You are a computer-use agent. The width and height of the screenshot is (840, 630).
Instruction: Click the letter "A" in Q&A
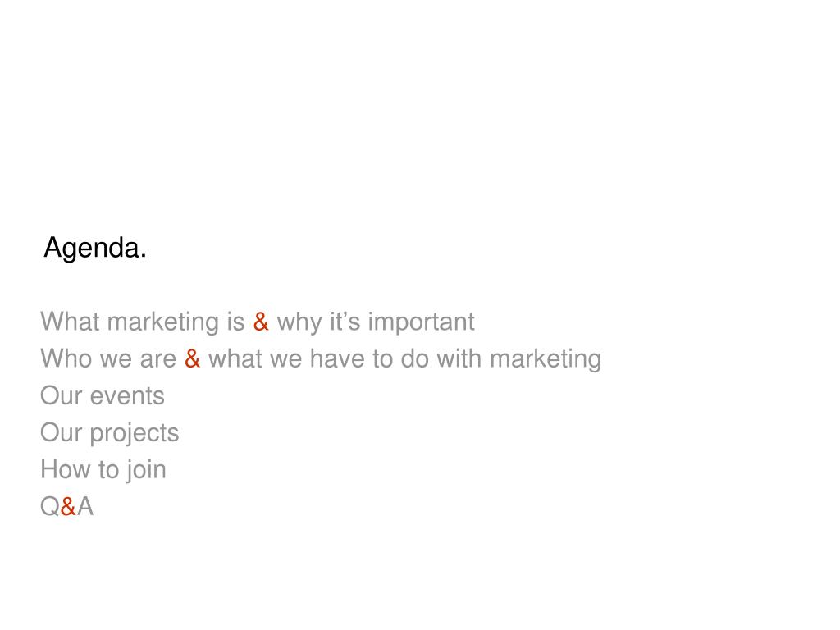click(84, 506)
